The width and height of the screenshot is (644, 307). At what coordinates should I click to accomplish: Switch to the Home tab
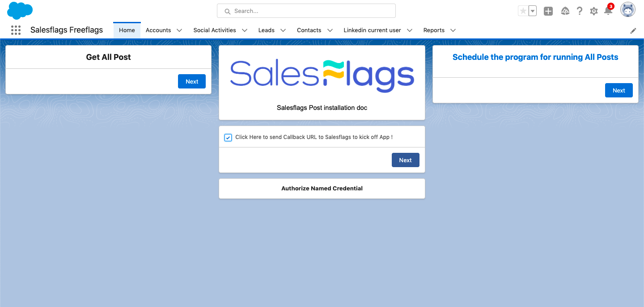point(127,30)
